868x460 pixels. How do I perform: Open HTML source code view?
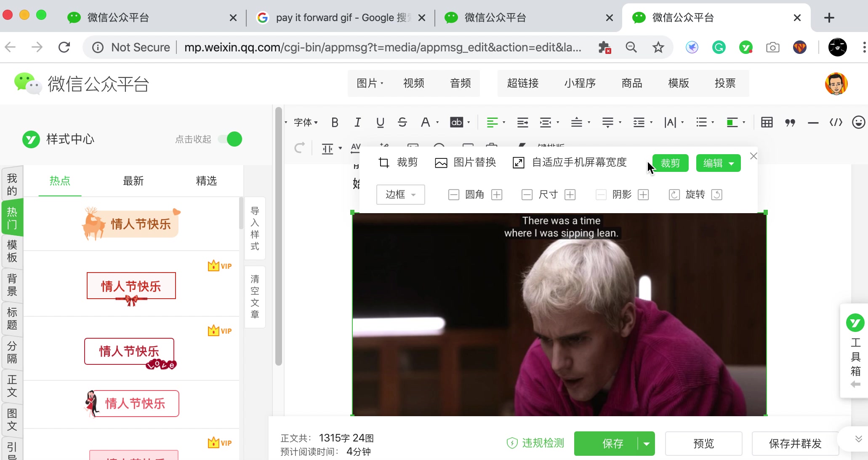coord(836,123)
